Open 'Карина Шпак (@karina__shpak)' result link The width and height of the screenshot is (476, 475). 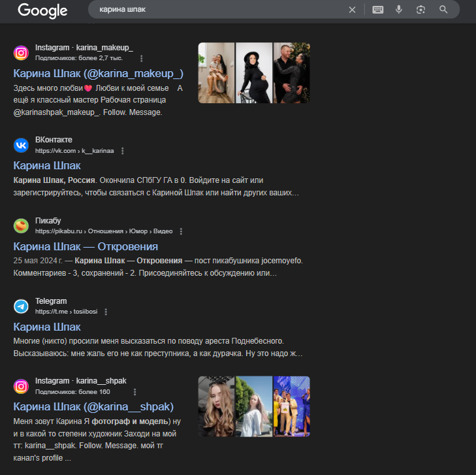coord(93,407)
